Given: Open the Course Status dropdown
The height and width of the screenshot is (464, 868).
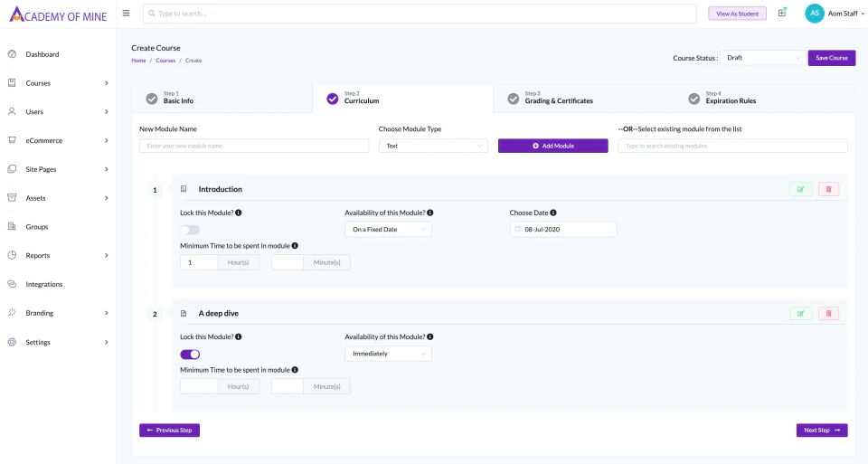Looking at the screenshot, I should [x=762, y=58].
